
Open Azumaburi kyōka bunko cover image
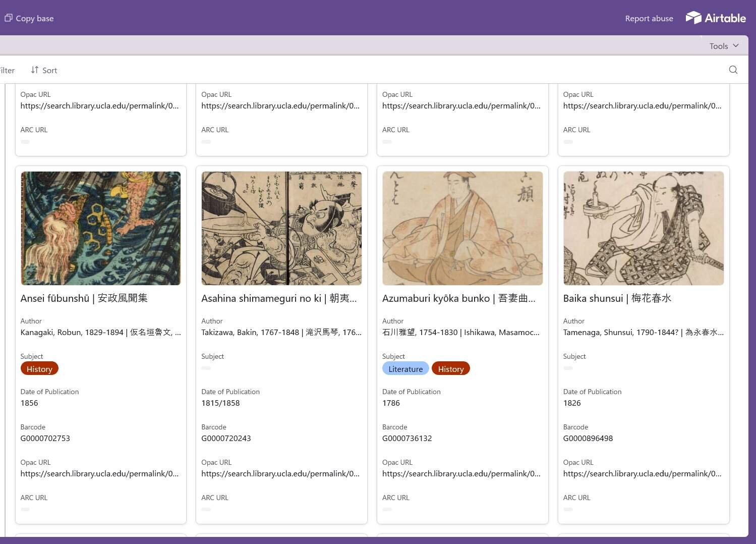(x=462, y=228)
